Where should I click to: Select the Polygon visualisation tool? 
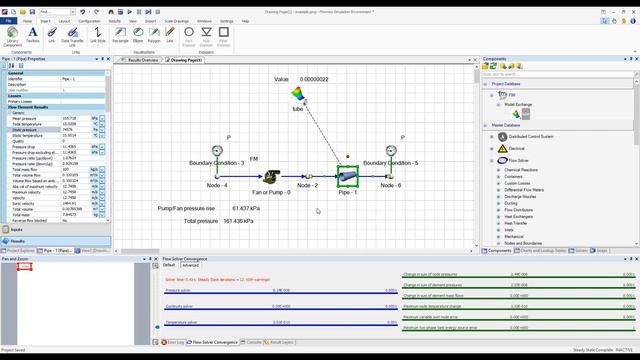154,35
